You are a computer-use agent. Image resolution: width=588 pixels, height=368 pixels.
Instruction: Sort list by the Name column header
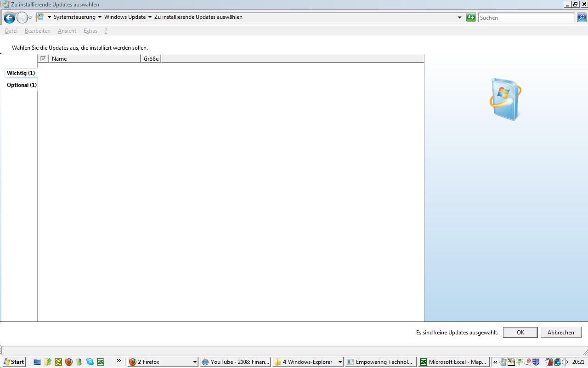click(94, 59)
